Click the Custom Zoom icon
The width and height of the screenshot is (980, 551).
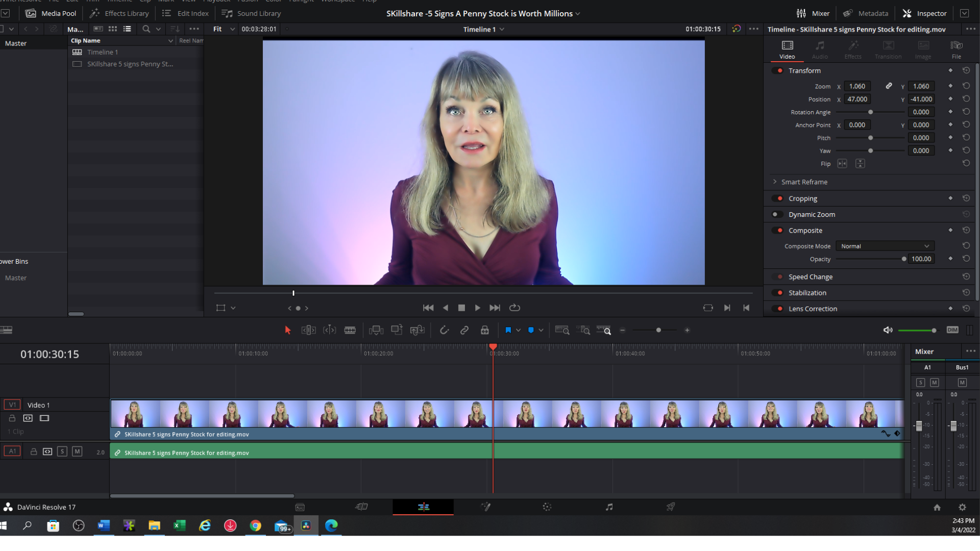click(x=604, y=330)
